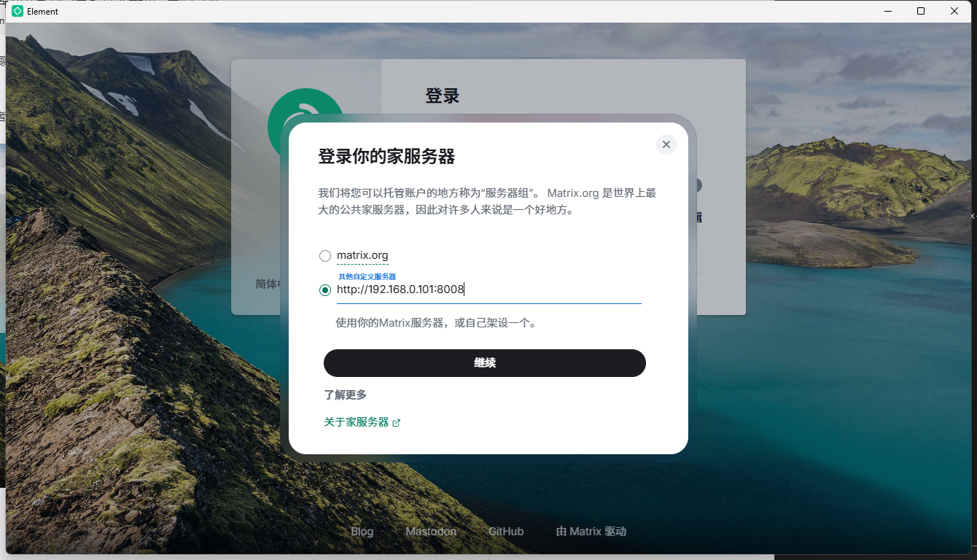The image size is (977, 560).
Task: Open the 关于家服务器 help link
Action: [x=357, y=422]
